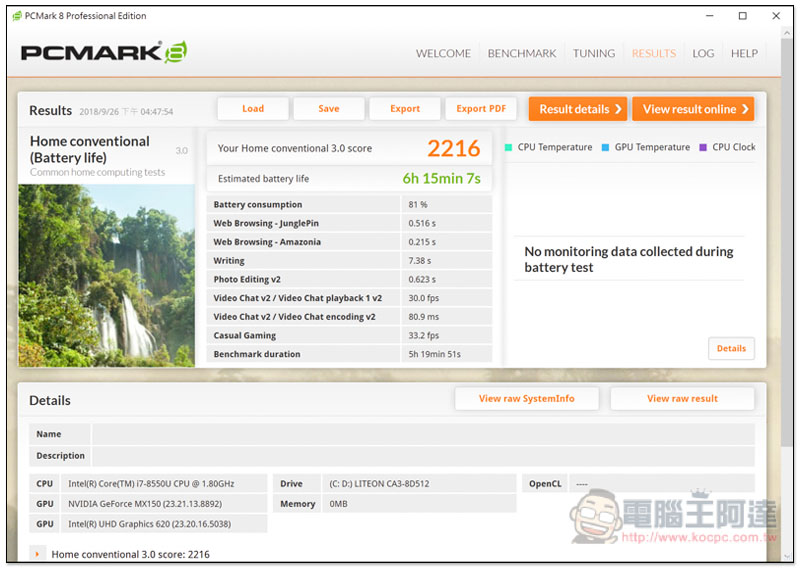The height and width of the screenshot is (569, 800).
Task: Click the Name input field
Action: coord(423,434)
